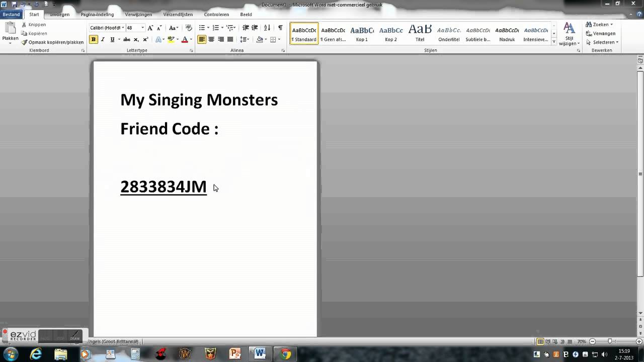Expand the Selecteren dropdown

click(x=617, y=42)
